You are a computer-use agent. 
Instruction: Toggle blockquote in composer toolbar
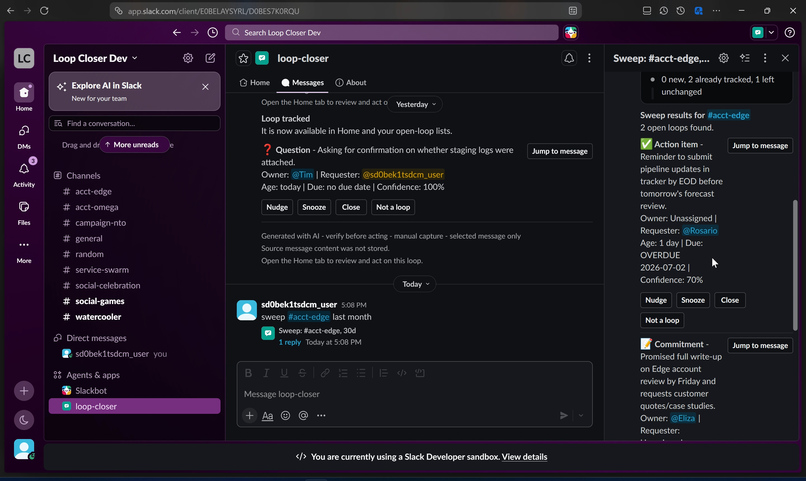tap(383, 373)
